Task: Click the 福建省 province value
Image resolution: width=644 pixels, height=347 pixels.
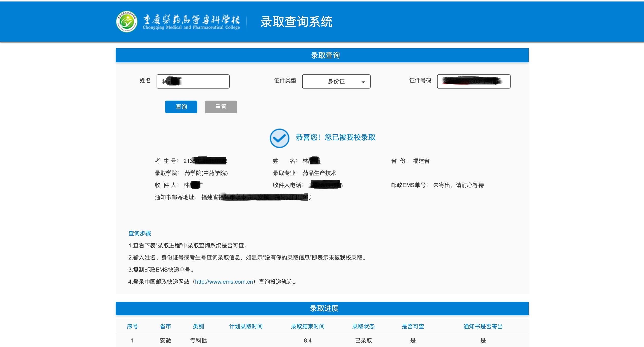Action: [x=421, y=161]
